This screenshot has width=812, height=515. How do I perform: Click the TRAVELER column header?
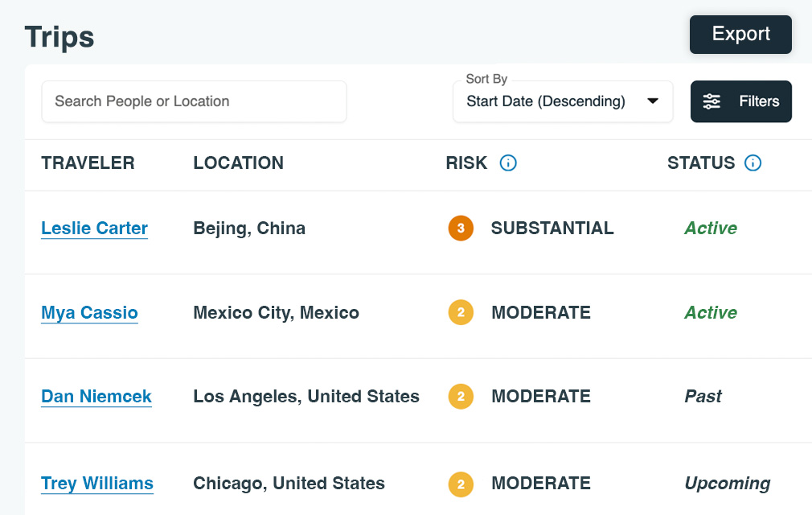pos(88,163)
